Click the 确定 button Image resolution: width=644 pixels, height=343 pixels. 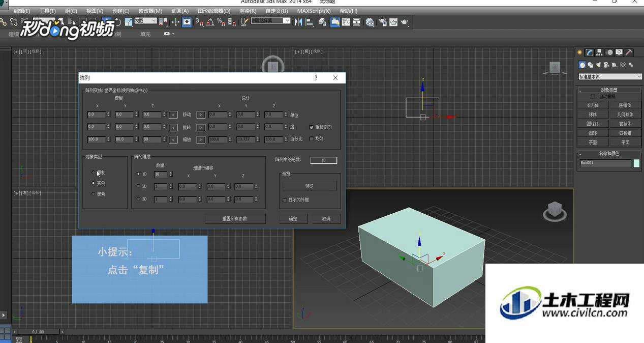[293, 218]
